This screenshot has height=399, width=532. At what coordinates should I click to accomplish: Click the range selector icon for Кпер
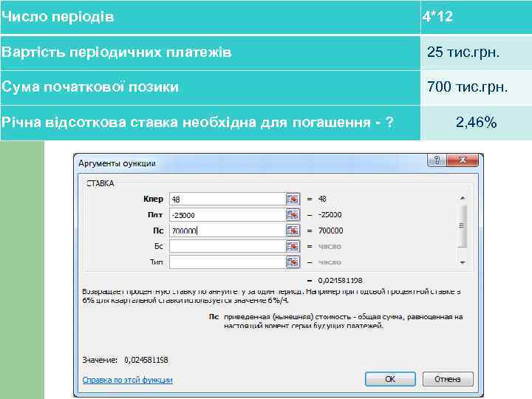click(x=293, y=199)
